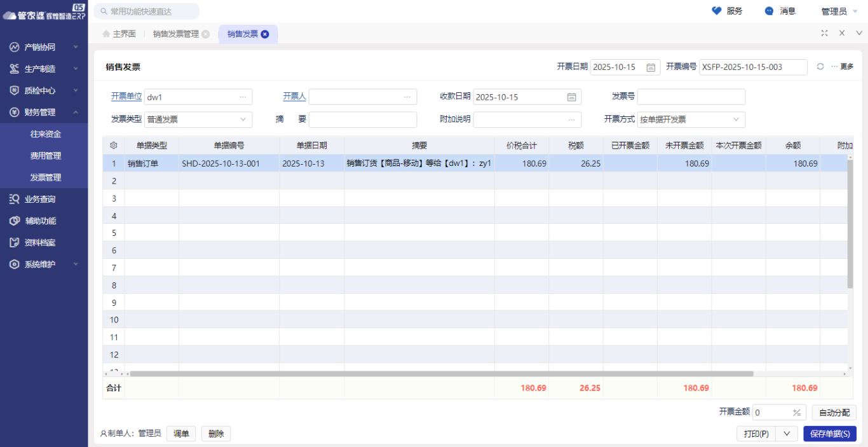Click the 自动分配 button
The image size is (868, 447).
point(834,412)
